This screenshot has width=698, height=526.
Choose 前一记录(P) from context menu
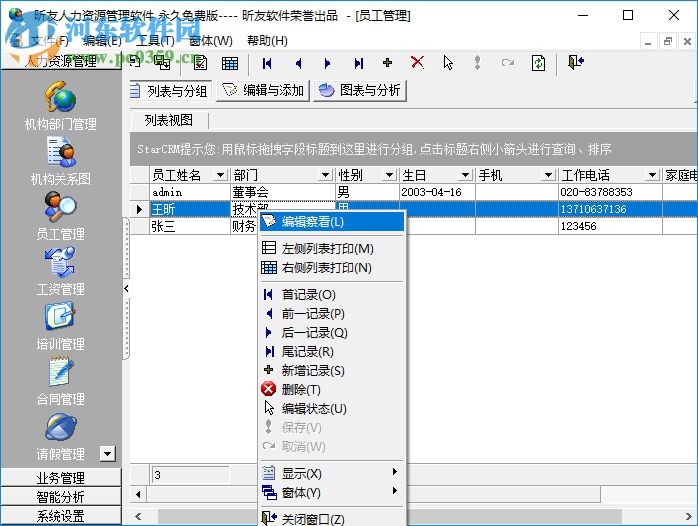click(332, 314)
